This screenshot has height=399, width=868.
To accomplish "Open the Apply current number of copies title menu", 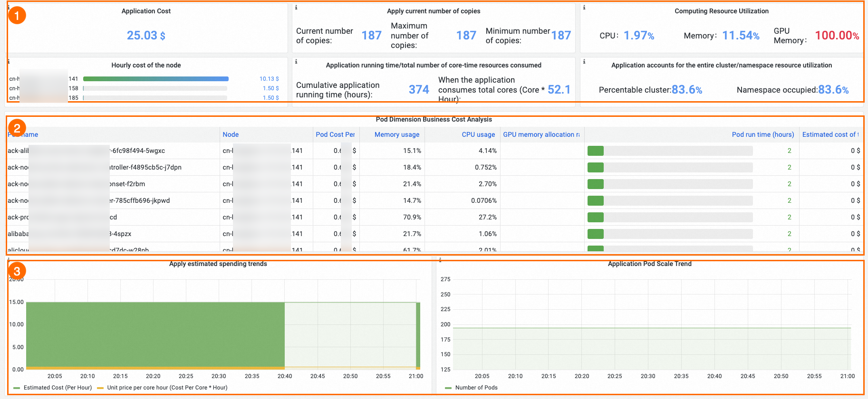I will click(434, 11).
